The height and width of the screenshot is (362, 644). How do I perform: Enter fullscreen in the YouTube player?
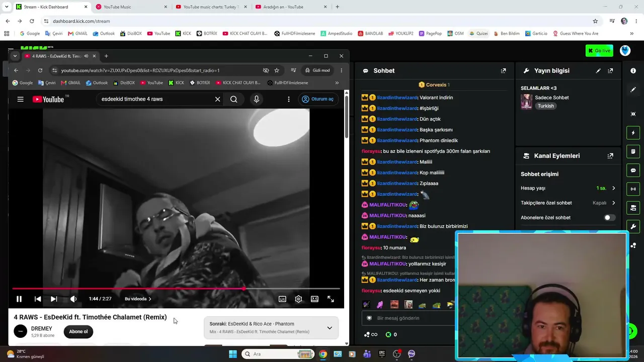click(x=331, y=299)
